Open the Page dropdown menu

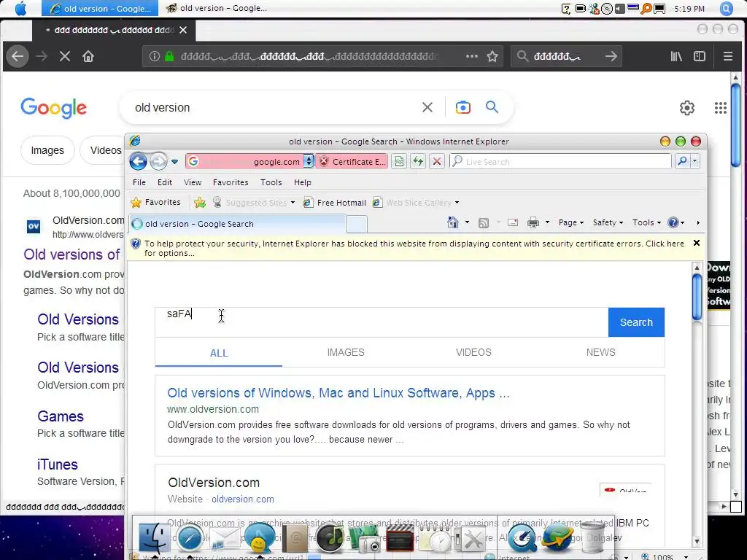[x=570, y=222]
